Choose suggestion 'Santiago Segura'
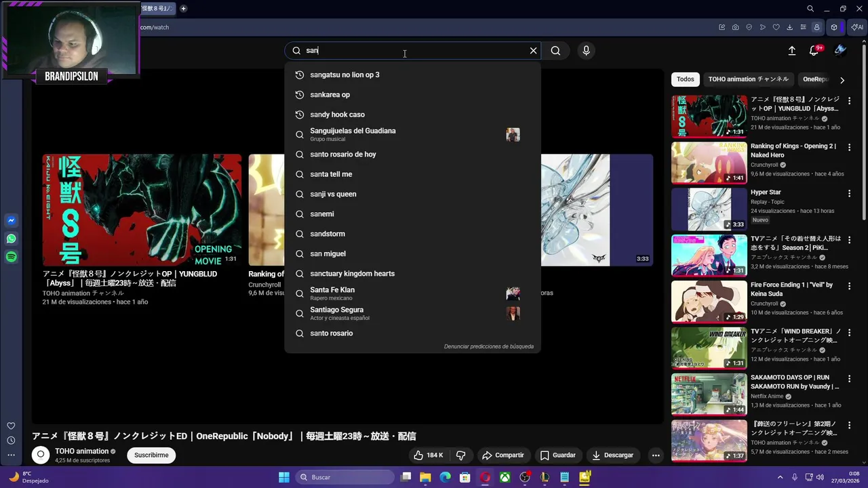Screen dimensions: 868x488 coord(412,313)
